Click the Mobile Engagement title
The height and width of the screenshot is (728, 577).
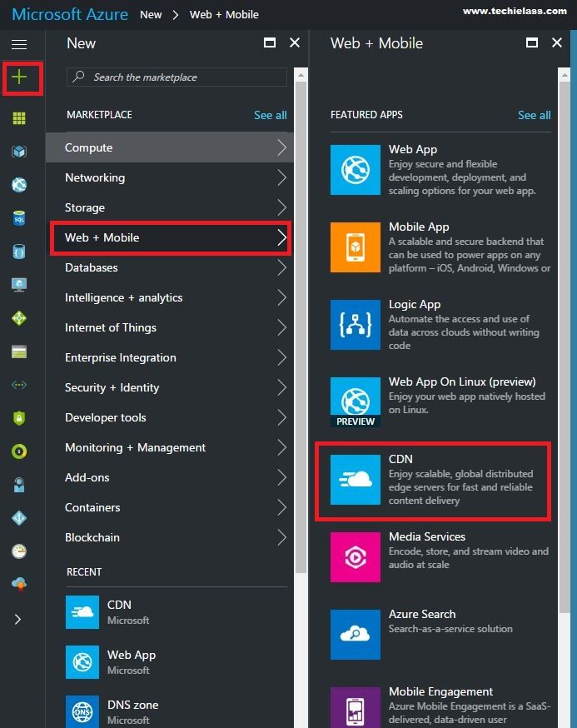coord(440,692)
